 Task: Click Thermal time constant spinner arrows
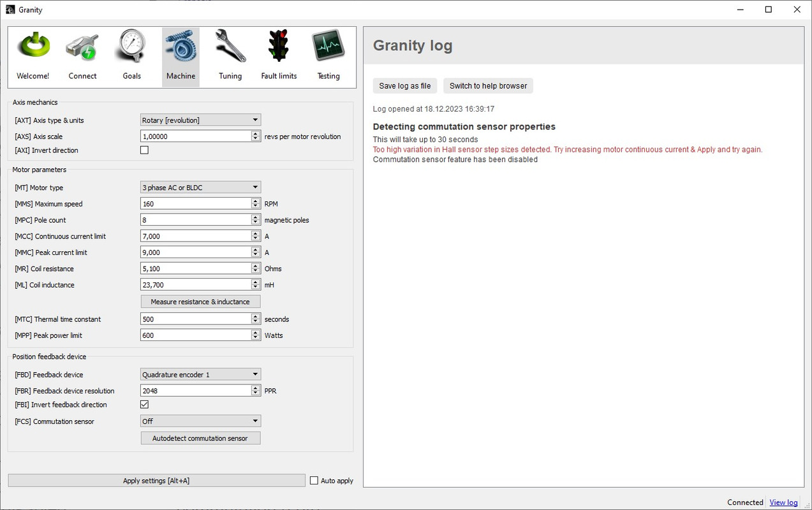click(x=256, y=319)
